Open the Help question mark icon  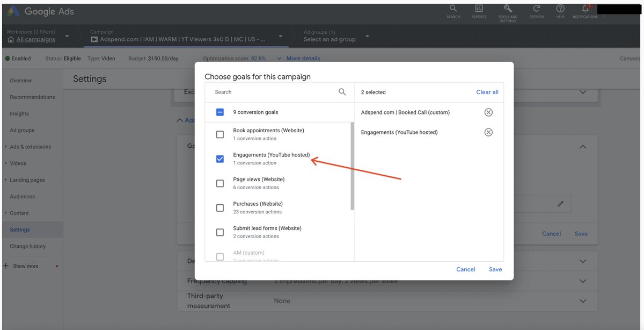(560, 9)
